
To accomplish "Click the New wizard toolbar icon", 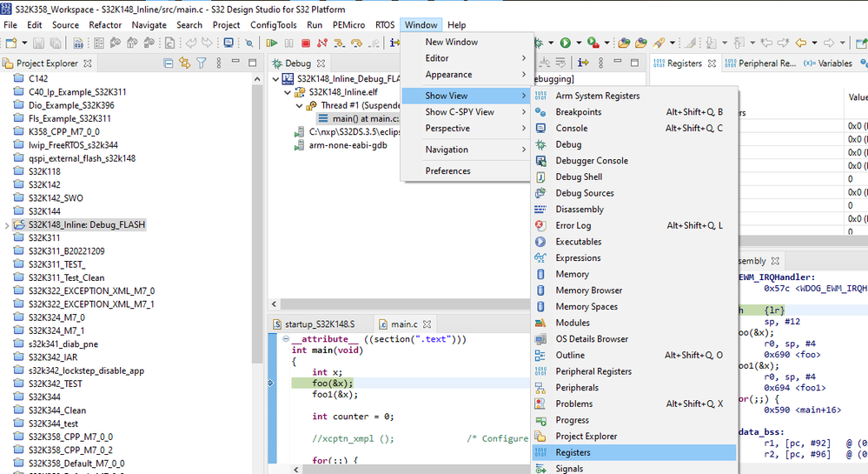I will (11, 43).
